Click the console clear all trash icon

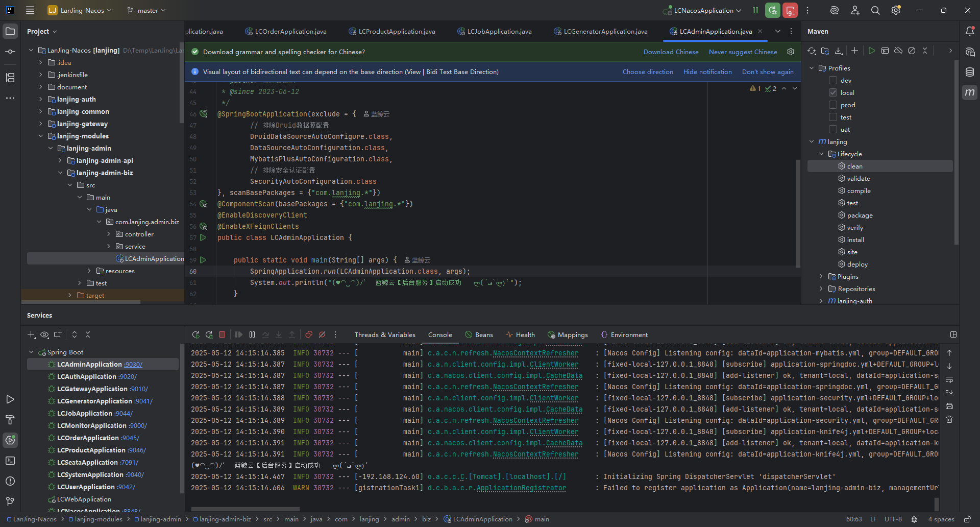pyautogui.click(x=949, y=419)
